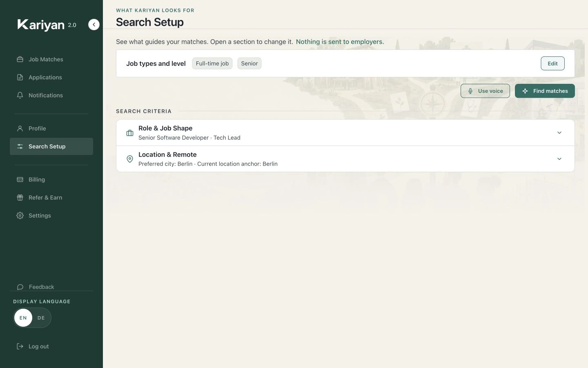Viewport: 588px width, 368px height.
Task: Click 'Senior Software Developer · Tech Lead' text
Action: [189, 138]
